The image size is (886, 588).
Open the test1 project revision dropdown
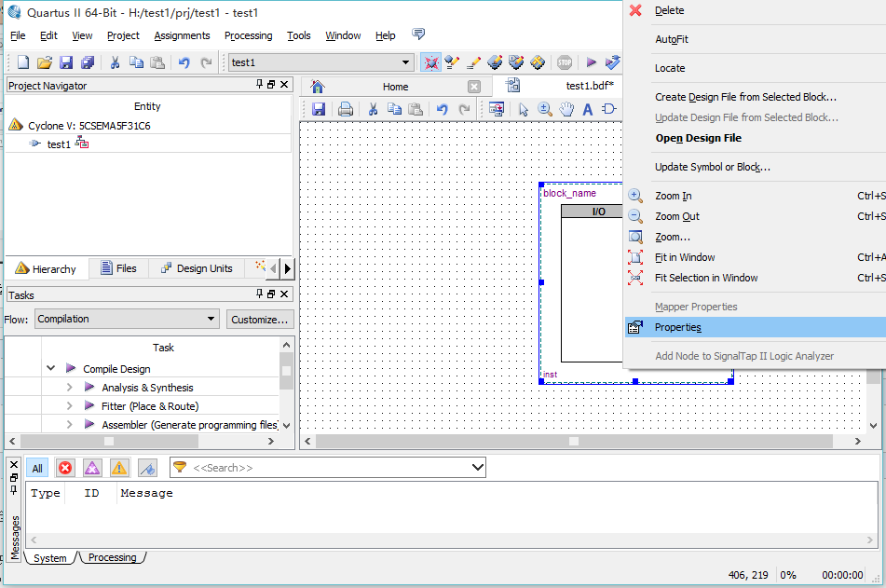coord(405,62)
